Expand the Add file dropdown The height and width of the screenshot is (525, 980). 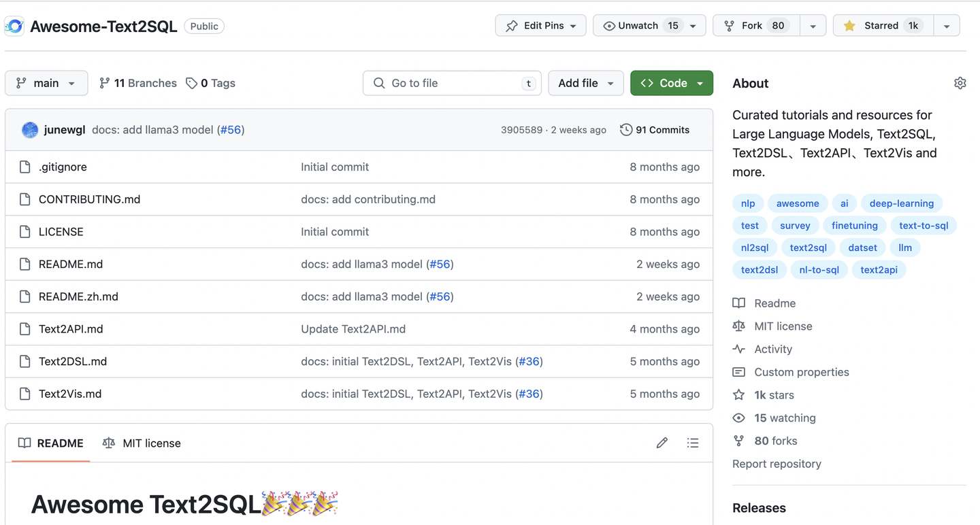(585, 83)
